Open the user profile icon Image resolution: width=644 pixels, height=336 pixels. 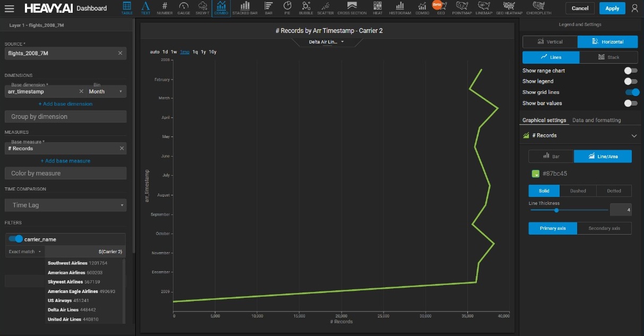point(634,8)
